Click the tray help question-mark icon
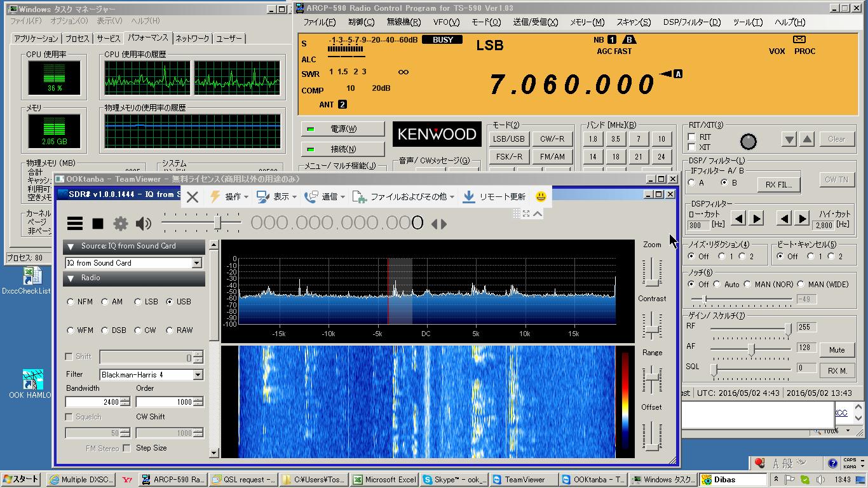868x488 pixels. [832, 463]
